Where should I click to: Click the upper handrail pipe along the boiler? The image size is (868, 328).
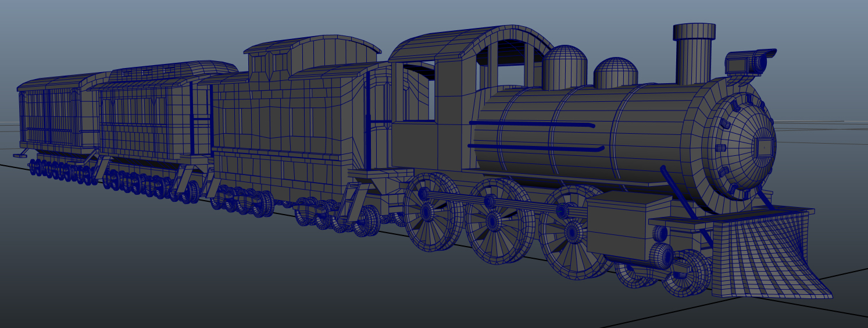(532, 124)
